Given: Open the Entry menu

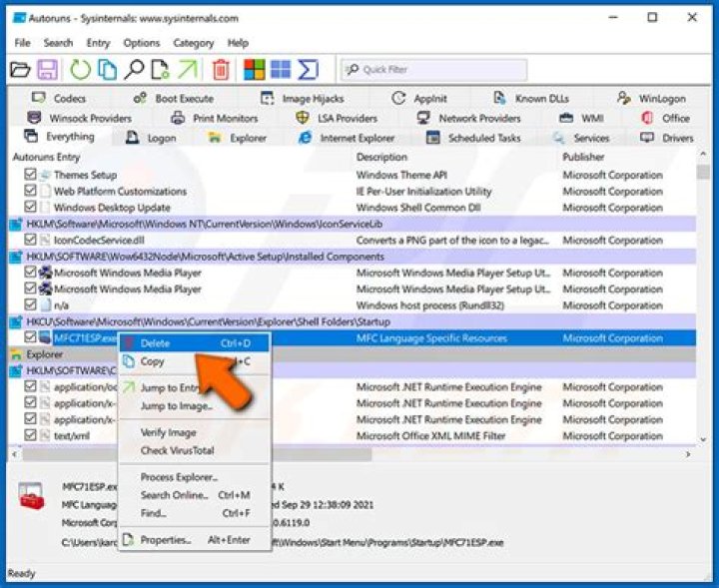Looking at the screenshot, I should coord(98,43).
